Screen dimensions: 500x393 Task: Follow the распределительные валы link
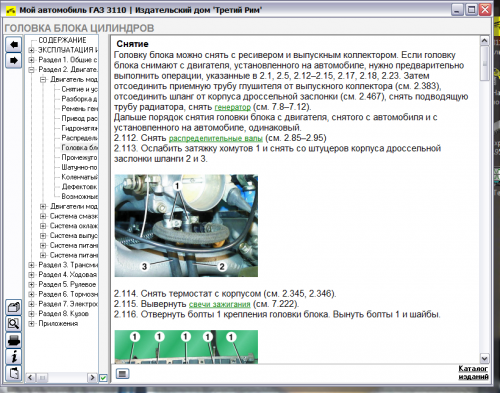[x=216, y=138]
